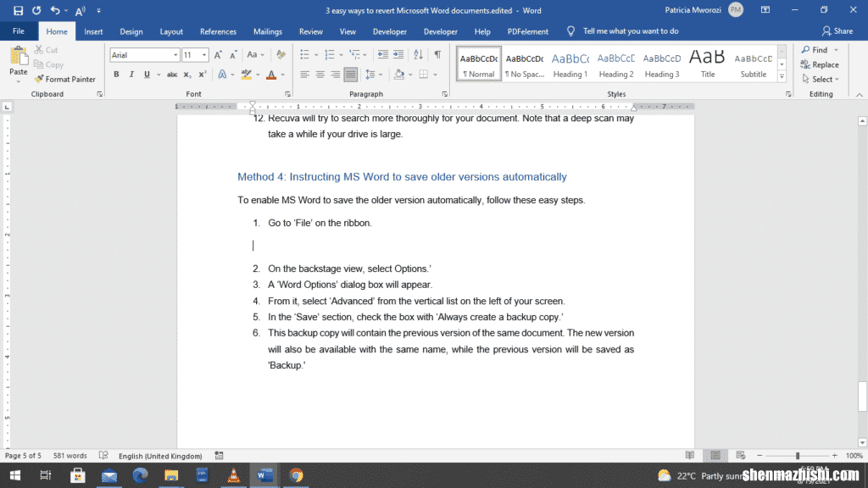Decrease the font size
This screenshot has width=868, height=488.
pyautogui.click(x=234, y=55)
